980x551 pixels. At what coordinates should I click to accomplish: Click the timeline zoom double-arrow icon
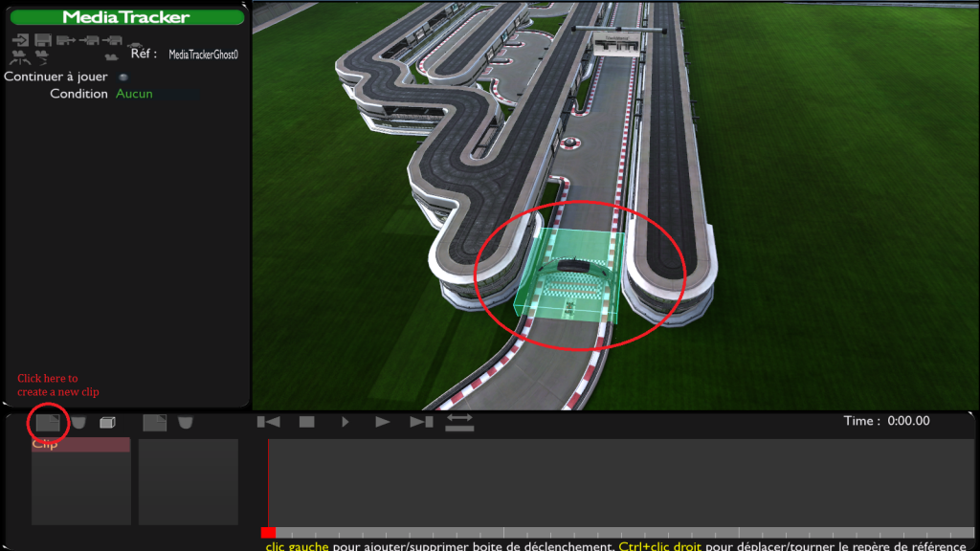click(x=459, y=422)
